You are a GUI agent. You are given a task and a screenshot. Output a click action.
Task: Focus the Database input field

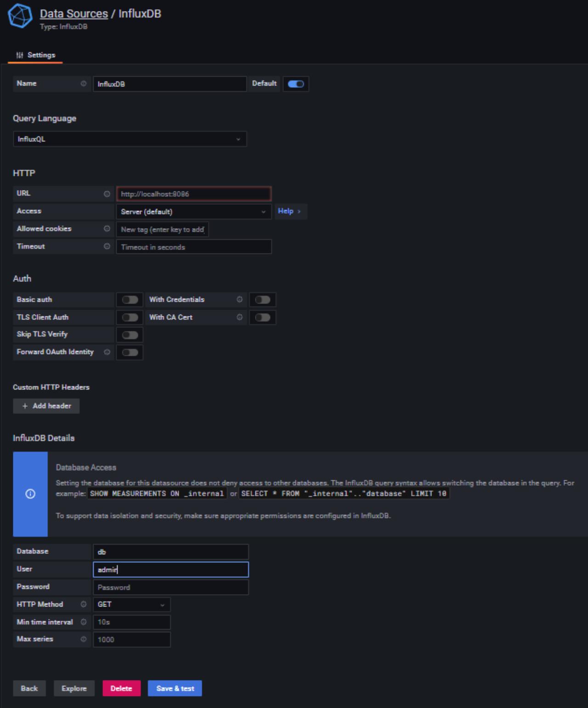[171, 552]
